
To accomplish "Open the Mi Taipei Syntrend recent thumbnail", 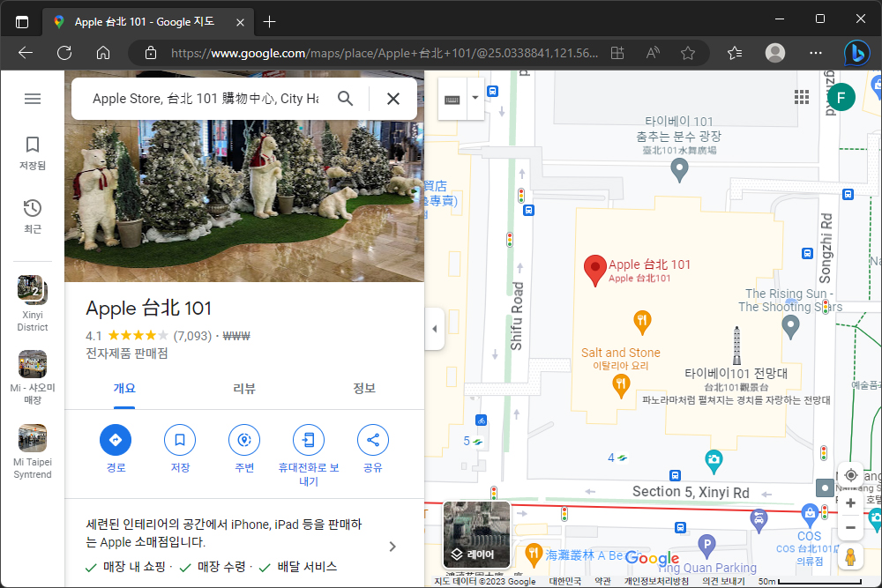I will (x=33, y=451).
